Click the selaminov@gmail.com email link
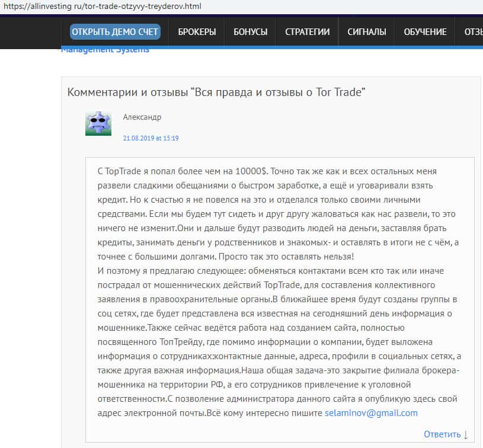483x448 pixels. tap(371, 413)
